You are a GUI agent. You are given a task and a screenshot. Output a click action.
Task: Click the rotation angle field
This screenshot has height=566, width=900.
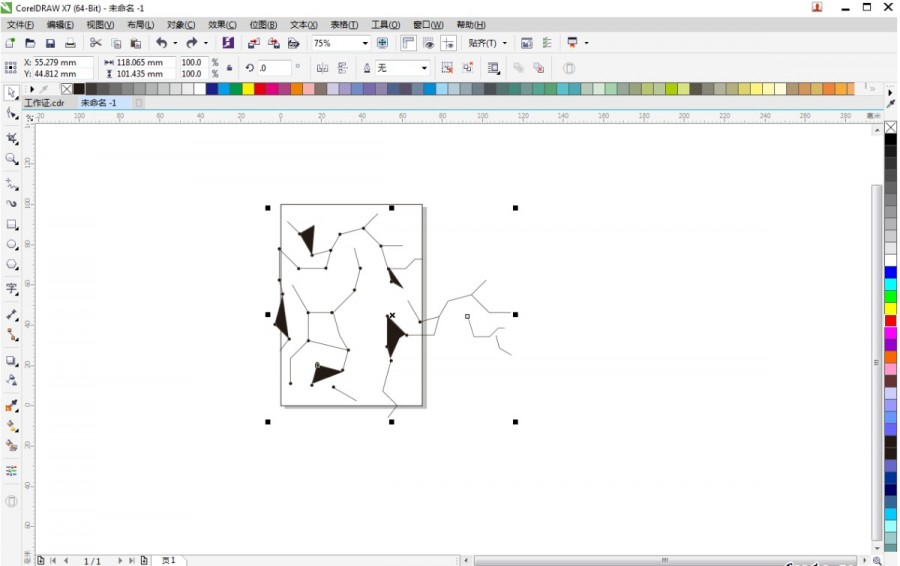[x=274, y=68]
